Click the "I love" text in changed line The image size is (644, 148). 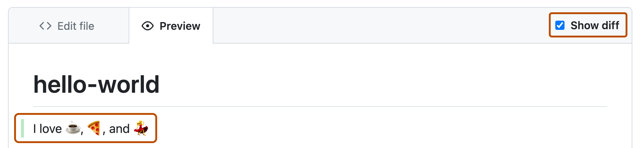pos(48,129)
